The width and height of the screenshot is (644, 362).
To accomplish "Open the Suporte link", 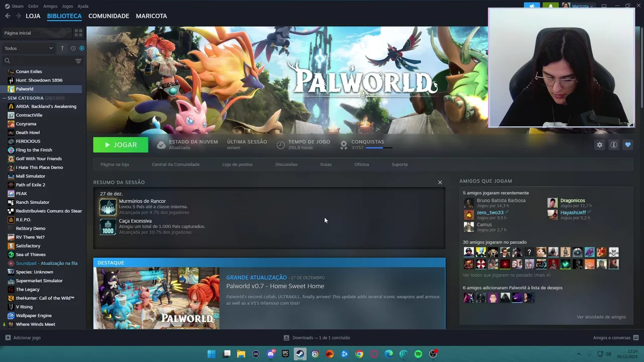I will coord(399,164).
